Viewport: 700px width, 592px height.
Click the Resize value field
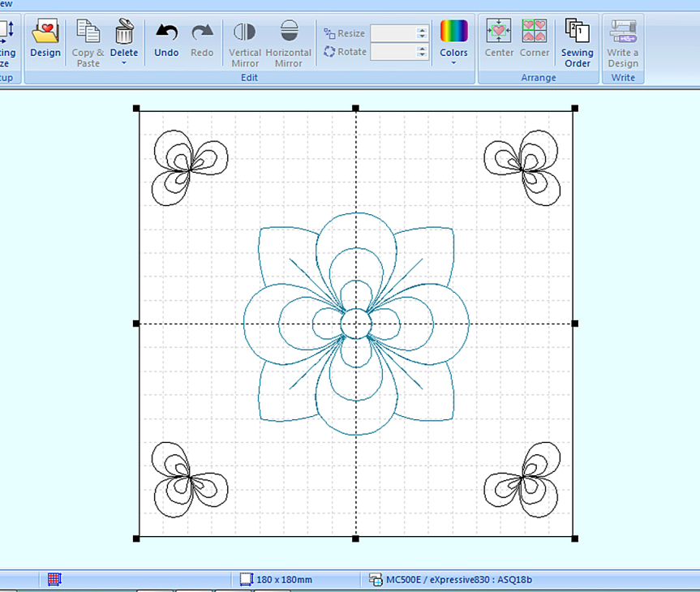pos(393,33)
